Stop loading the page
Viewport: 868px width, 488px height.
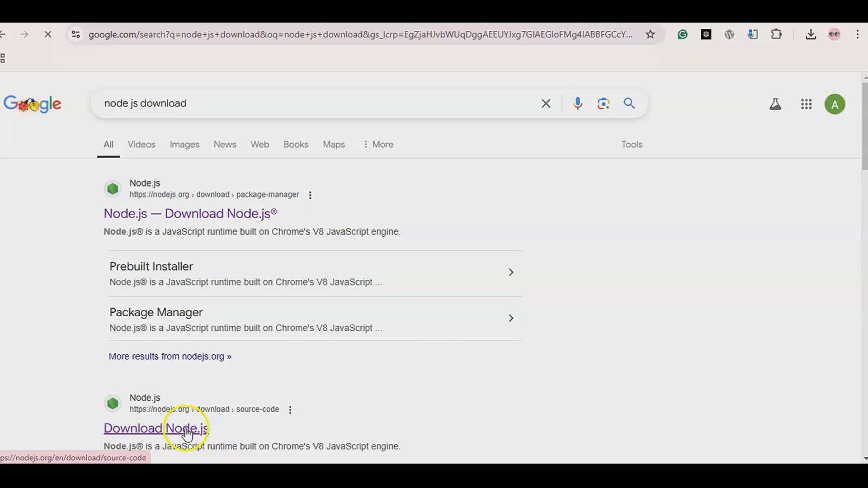(x=47, y=34)
